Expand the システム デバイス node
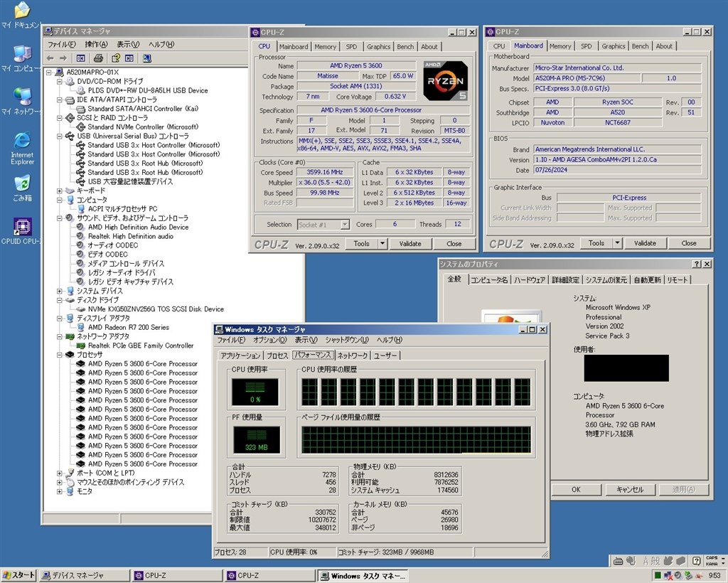 60,291
